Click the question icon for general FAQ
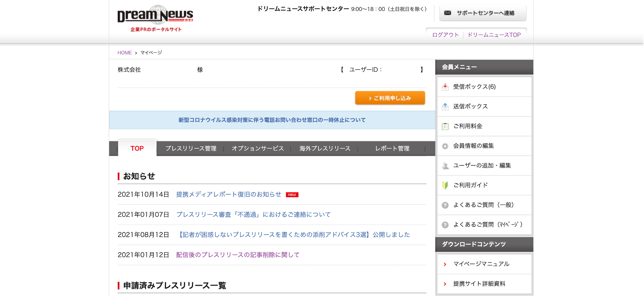The height and width of the screenshot is (296, 644). coord(445,205)
